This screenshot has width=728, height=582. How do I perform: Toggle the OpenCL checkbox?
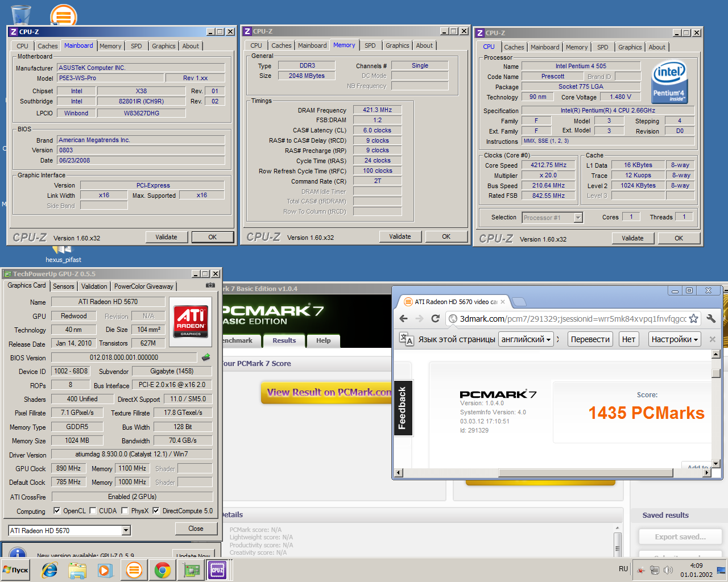[x=57, y=510]
